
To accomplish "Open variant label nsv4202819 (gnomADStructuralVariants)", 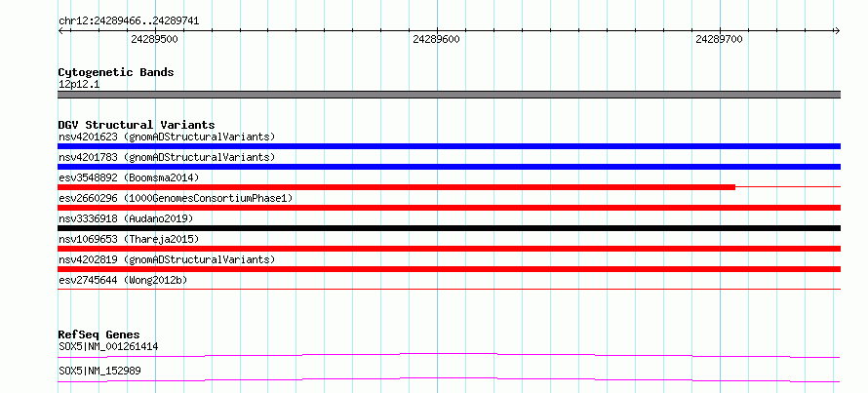I will (x=167, y=259).
